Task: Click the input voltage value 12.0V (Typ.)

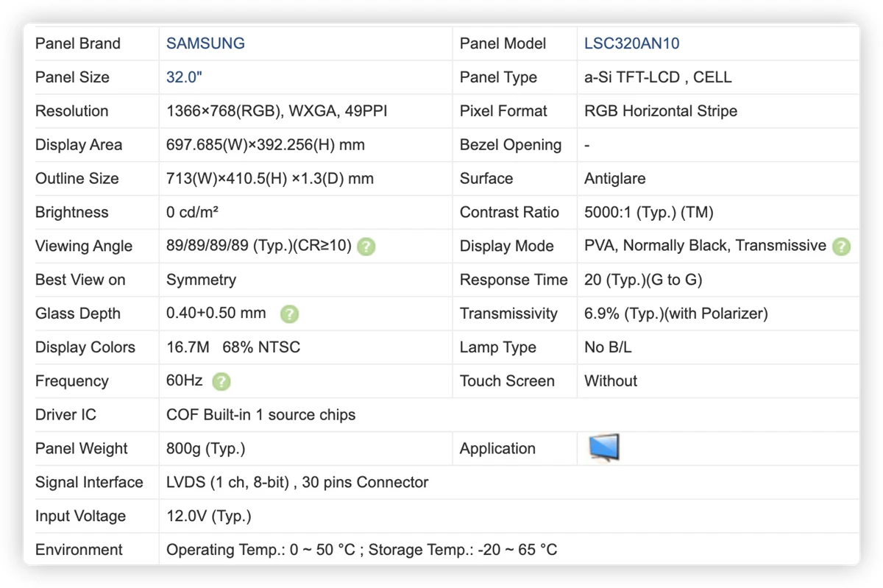Action: pyautogui.click(x=209, y=517)
